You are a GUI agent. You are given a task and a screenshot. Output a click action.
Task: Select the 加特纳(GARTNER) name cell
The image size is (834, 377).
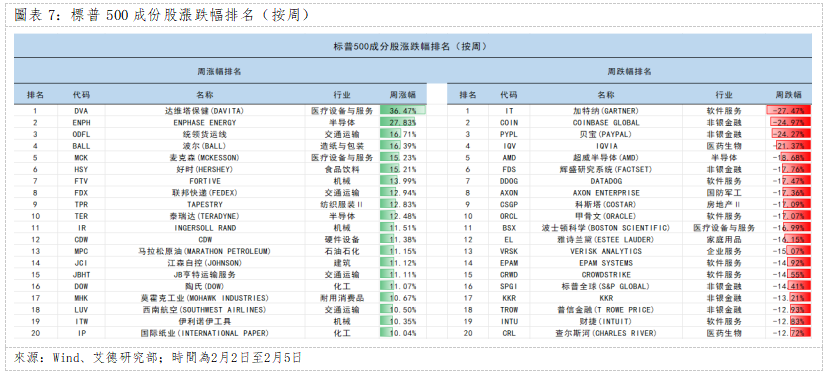point(605,111)
